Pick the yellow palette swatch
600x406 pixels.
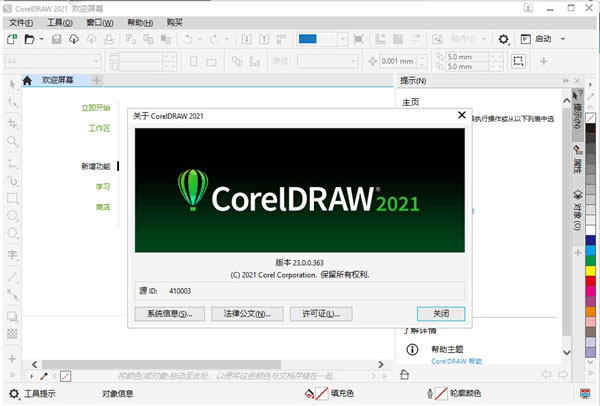(590, 271)
